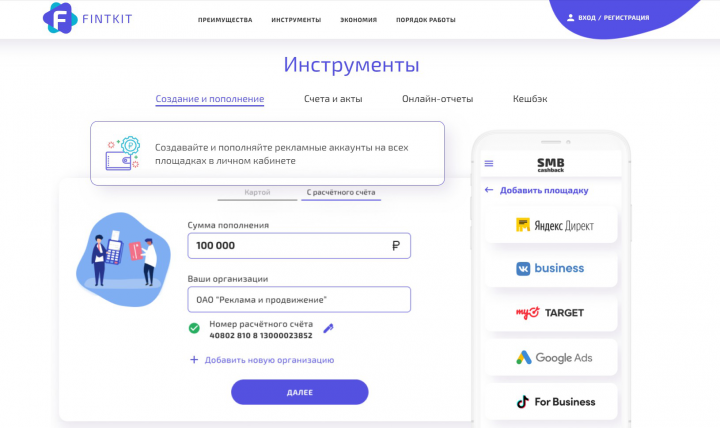Open the Онлайн-отчеты tab
This screenshot has width=720, height=428.
(x=437, y=99)
